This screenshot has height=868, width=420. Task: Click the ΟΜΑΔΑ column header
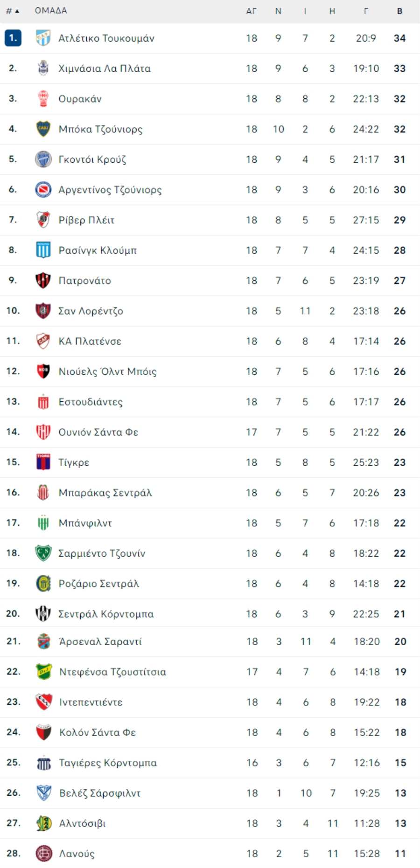(x=51, y=11)
